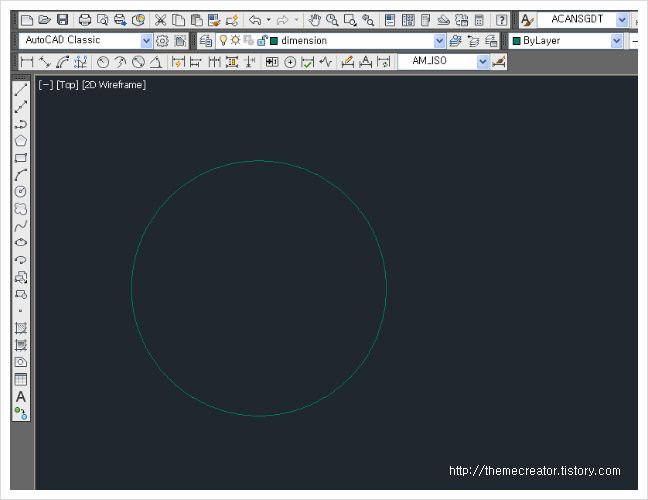The image size is (648, 500).
Task: Expand the AutoCAD Classic workspace dropdown
Action: [146, 40]
